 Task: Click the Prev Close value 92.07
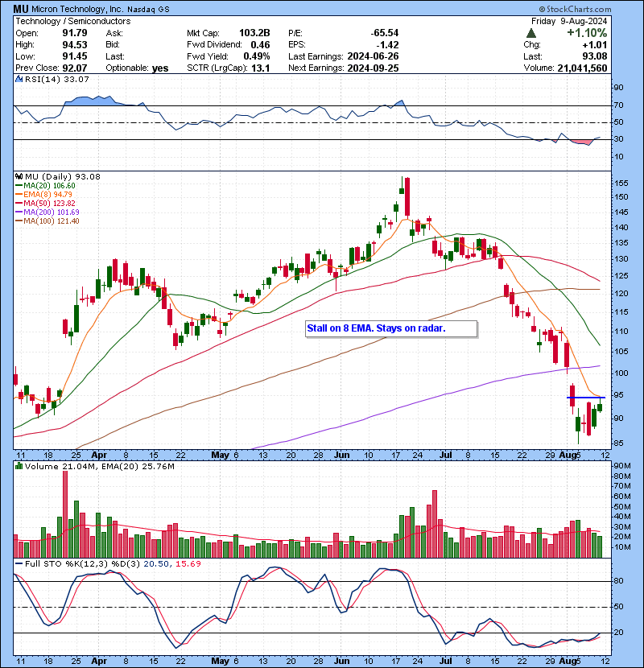pos(75,68)
